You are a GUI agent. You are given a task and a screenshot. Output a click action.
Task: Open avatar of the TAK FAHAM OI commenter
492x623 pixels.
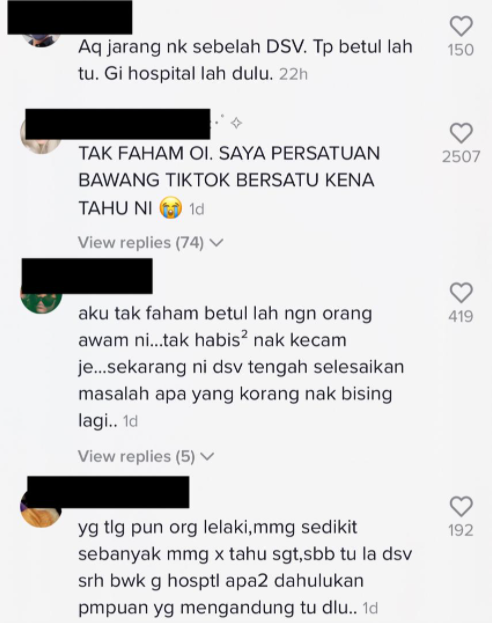(41, 143)
